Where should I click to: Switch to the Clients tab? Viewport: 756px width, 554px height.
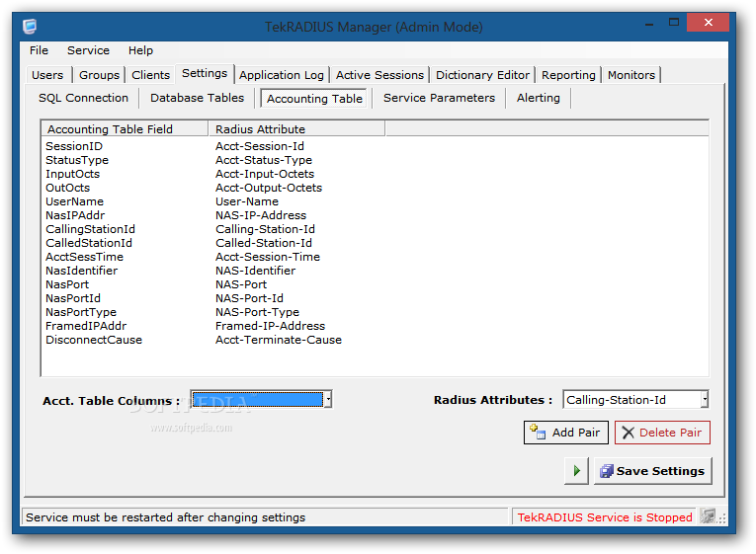click(x=150, y=75)
